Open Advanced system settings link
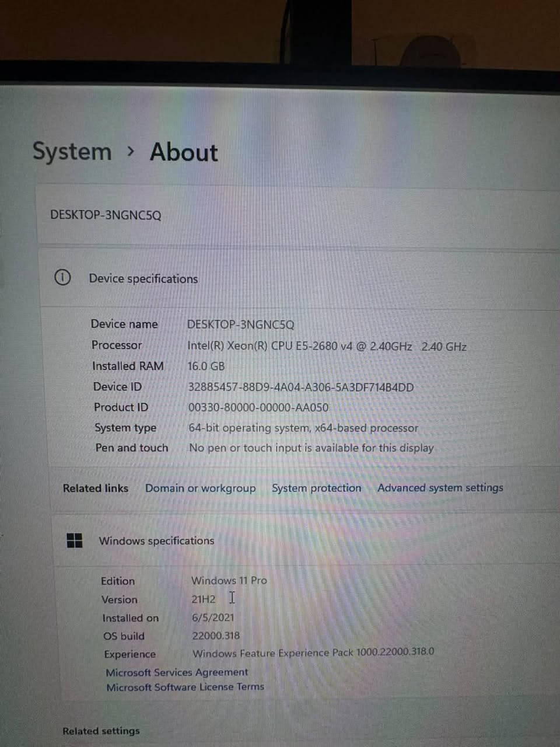This screenshot has height=747, width=560. (440, 488)
